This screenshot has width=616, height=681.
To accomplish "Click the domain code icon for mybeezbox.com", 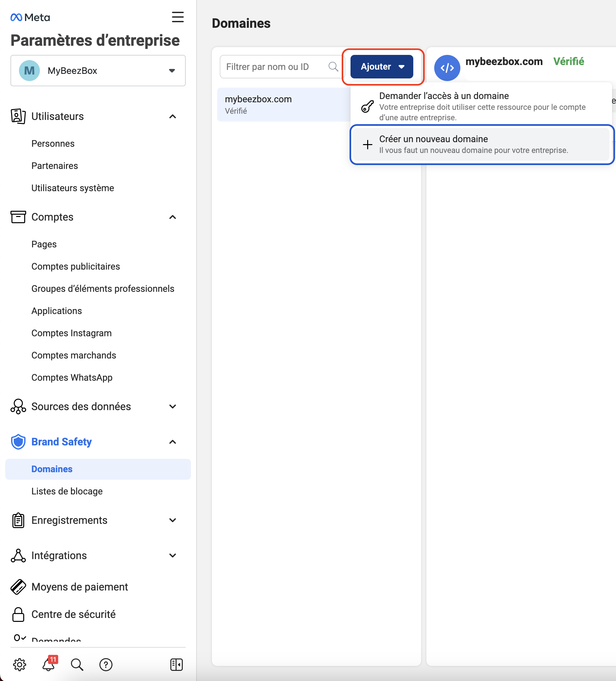I will (447, 68).
